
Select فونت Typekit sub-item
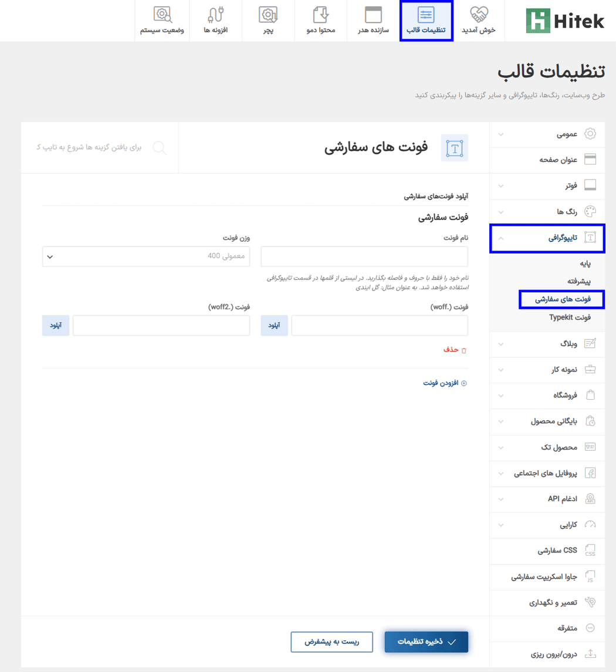(570, 317)
